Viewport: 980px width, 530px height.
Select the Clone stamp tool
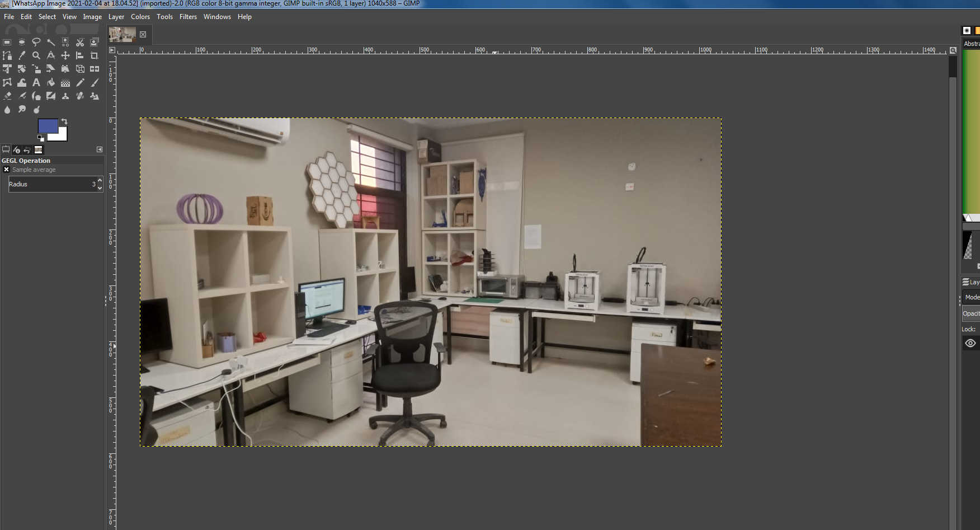[65, 96]
